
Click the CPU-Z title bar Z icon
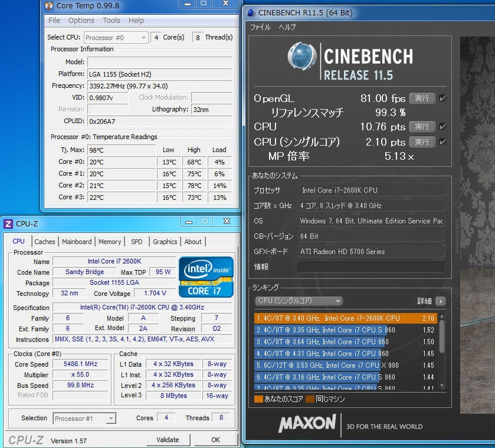[8, 224]
